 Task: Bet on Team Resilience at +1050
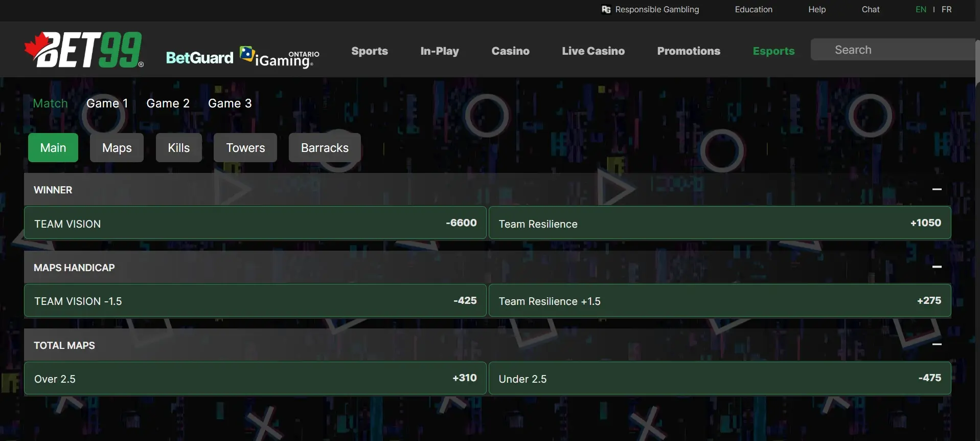[720, 223]
